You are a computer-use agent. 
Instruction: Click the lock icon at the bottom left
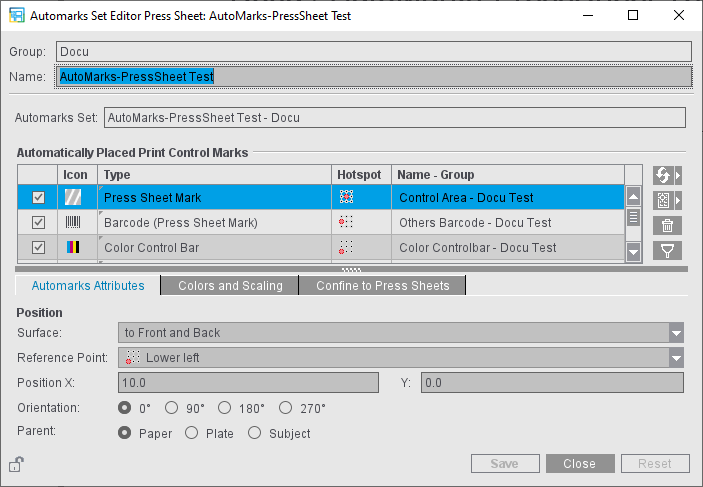coord(17,464)
